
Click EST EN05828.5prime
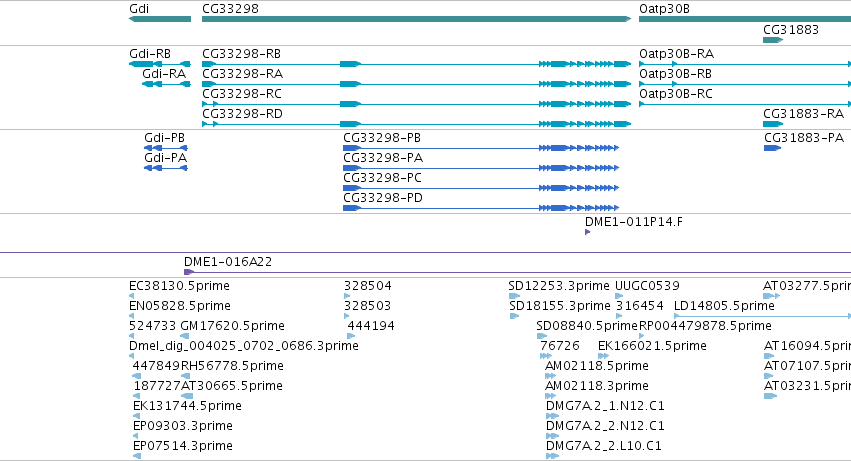click(180, 306)
